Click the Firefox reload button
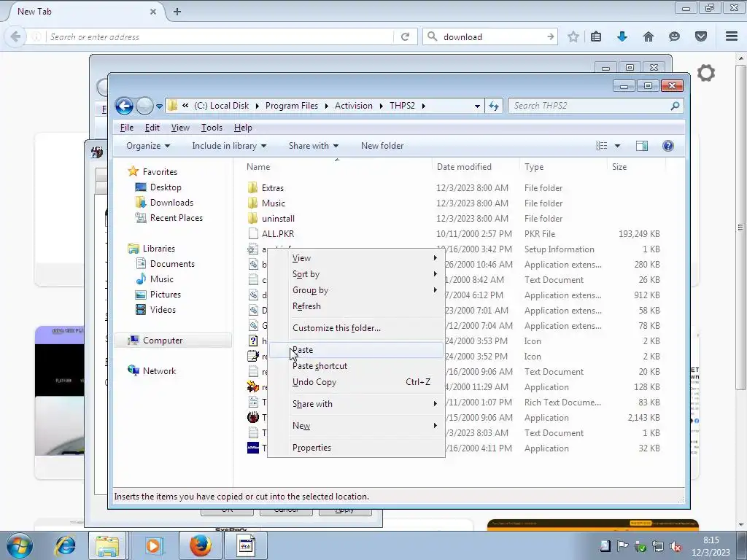747x560 pixels. pyautogui.click(x=406, y=36)
